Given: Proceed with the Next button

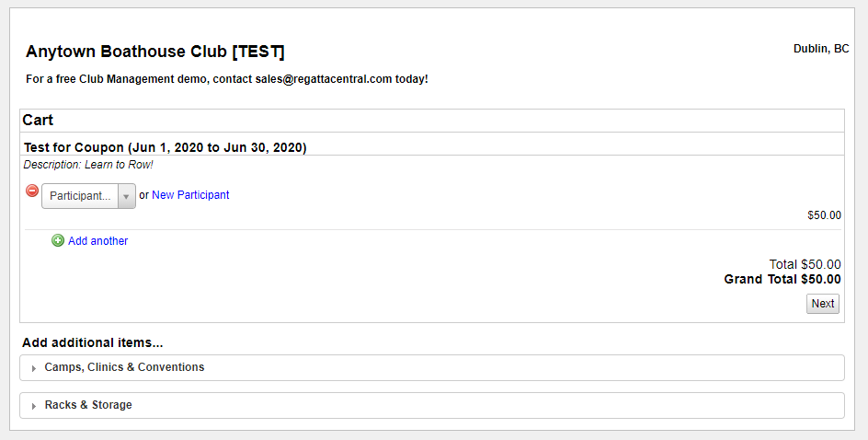Looking at the screenshot, I should pos(823,304).
